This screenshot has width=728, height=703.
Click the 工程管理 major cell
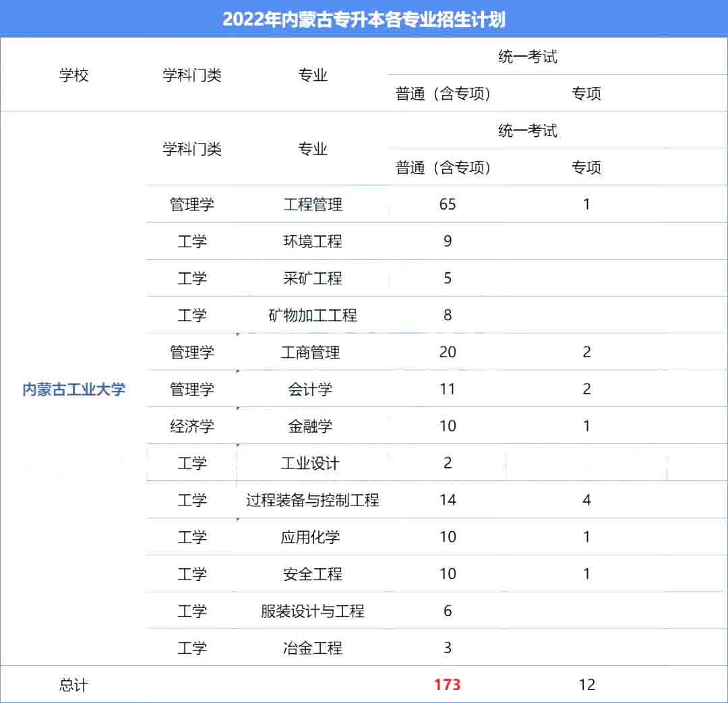312,204
